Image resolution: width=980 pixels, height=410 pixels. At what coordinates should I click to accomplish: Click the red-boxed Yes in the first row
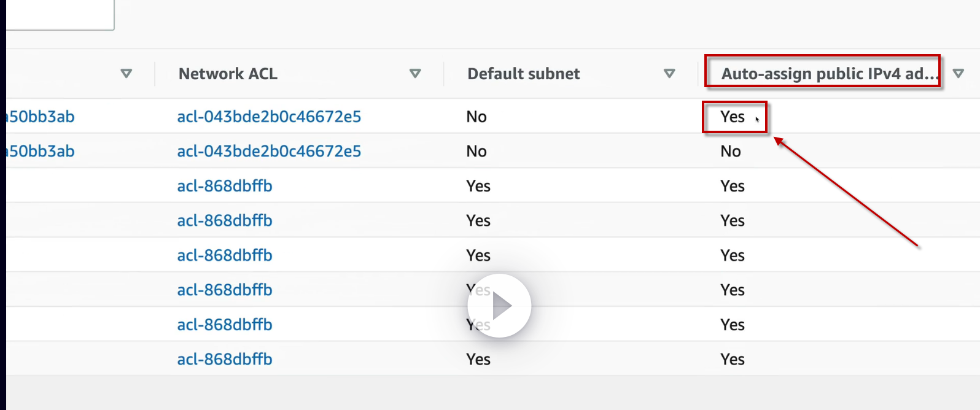(x=733, y=117)
